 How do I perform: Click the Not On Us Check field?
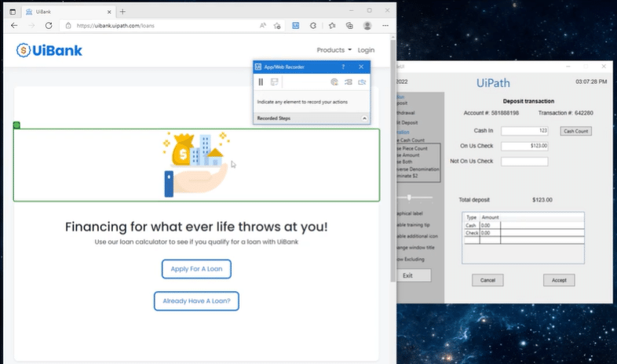pyautogui.click(x=524, y=161)
